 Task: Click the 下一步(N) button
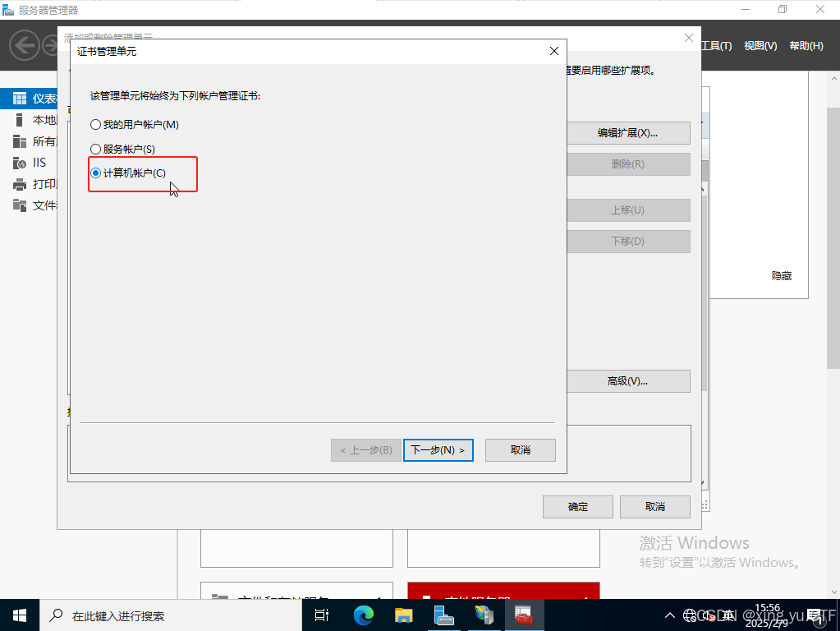[x=438, y=450]
